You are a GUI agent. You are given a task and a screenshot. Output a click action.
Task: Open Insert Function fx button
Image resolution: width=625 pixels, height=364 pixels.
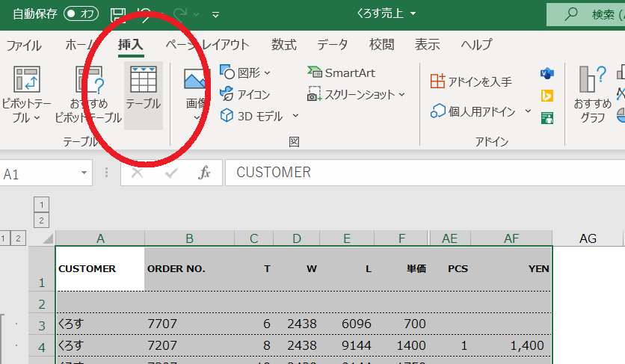click(x=204, y=173)
